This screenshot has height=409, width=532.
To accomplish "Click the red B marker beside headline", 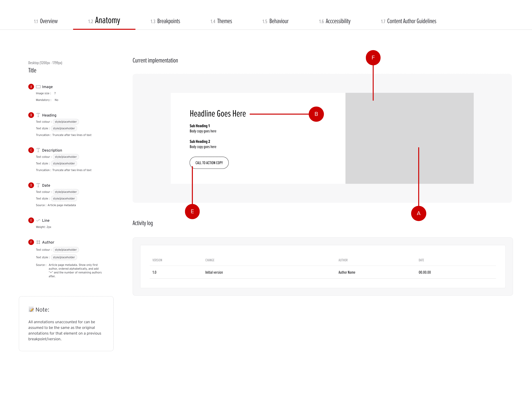I will 316,114.
